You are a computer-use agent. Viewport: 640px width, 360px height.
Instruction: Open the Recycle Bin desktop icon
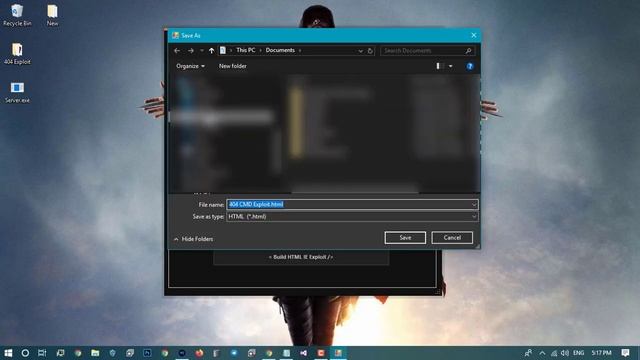tap(17, 15)
